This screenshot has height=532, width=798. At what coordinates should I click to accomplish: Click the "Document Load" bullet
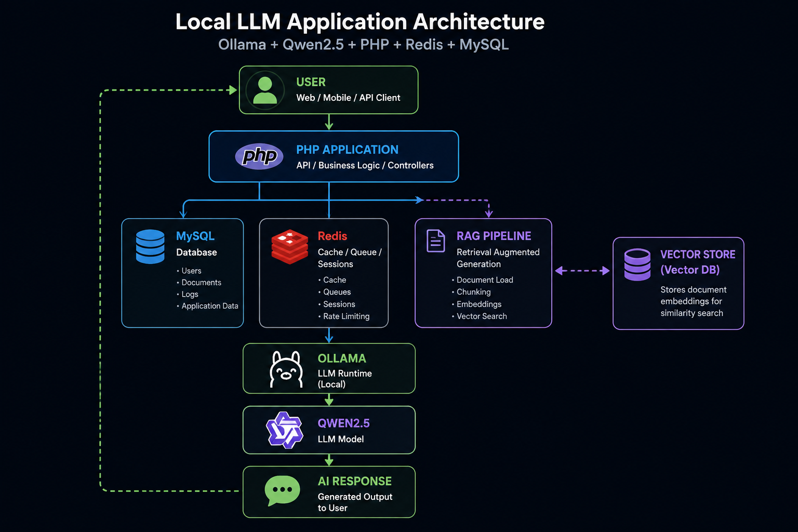click(x=483, y=280)
